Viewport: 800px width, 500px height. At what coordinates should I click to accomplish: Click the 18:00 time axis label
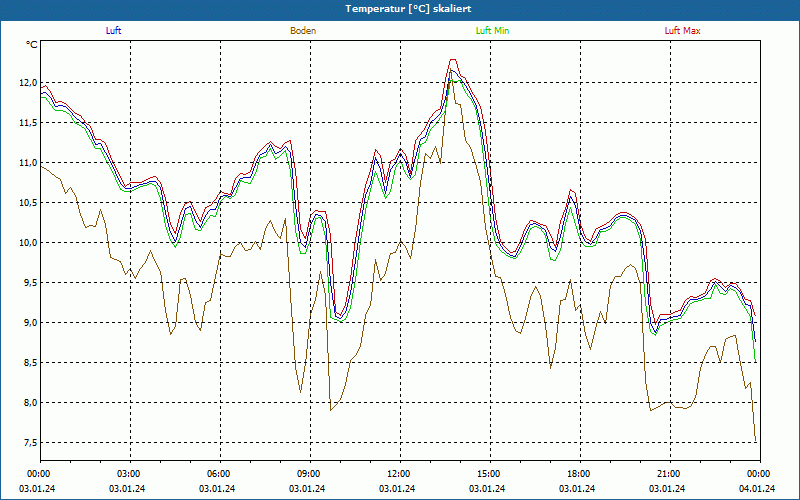coord(580,474)
